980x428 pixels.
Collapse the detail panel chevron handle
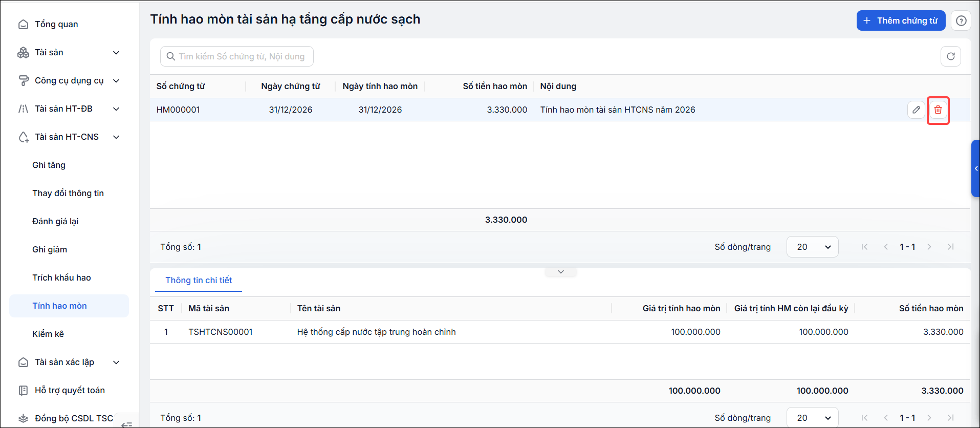pos(561,272)
